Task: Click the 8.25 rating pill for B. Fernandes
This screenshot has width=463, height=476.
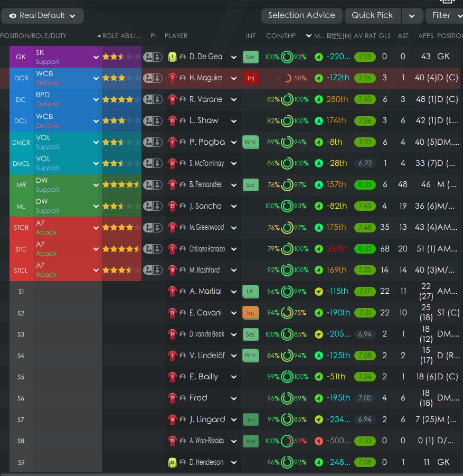Action: (x=365, y=184)
